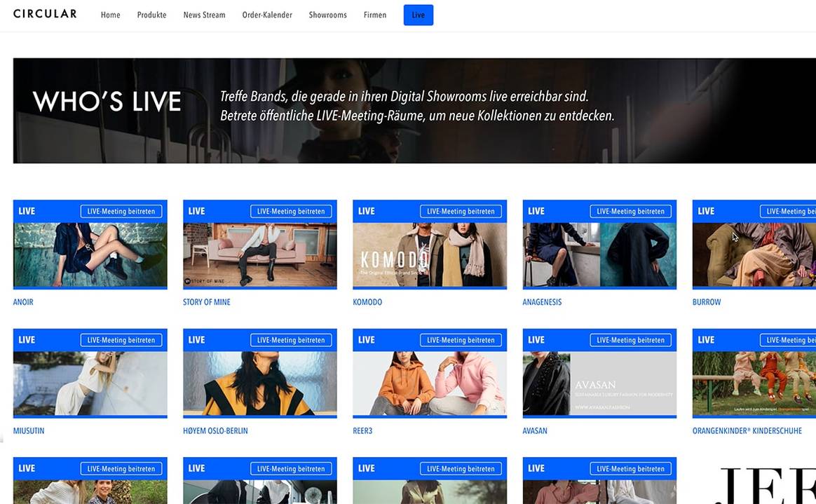Image resolution: width=816 pixels, height=504 pixels.
Task: Select Produkte from the navigation
Action: pyautogui.click(x=151, y=14)
